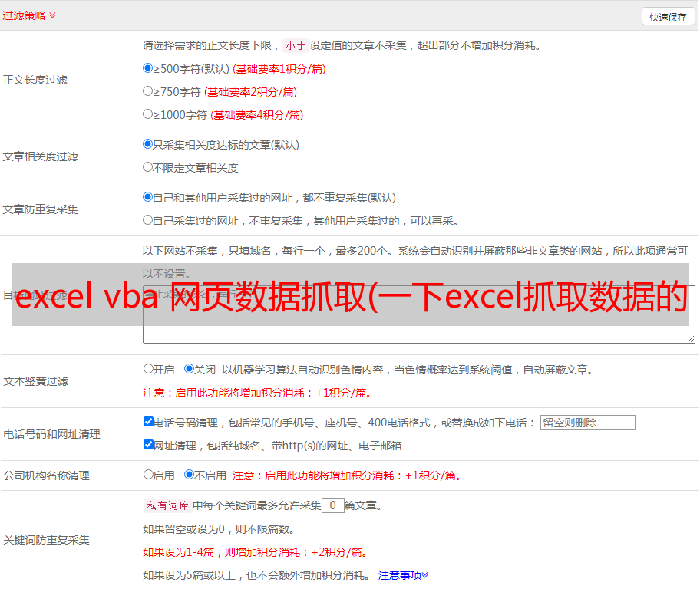Click the 基础费率1积分/篇 red note
700x589 pixels.
click(x=279, y=69)
